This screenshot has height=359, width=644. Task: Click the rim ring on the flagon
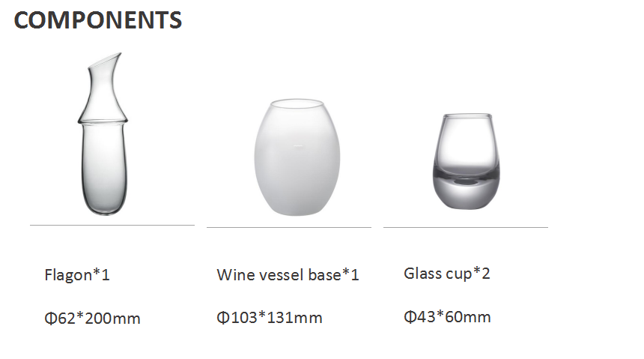click(103, 121)
